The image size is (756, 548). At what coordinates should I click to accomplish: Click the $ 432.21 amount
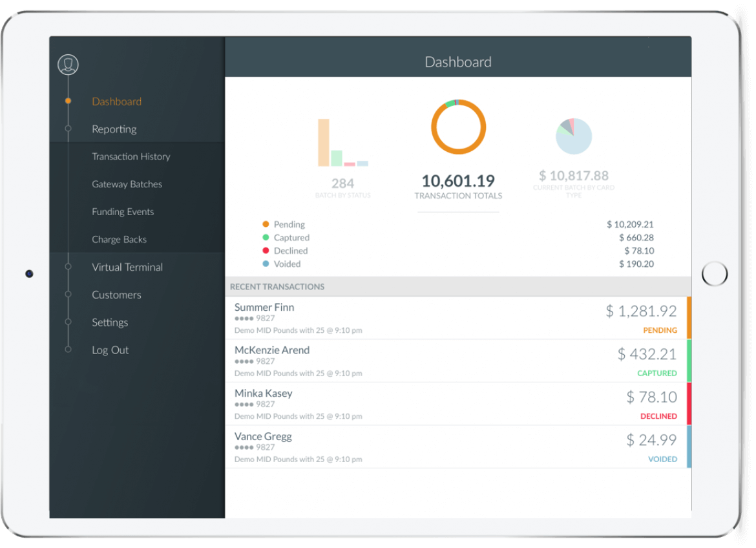[647, 355]
